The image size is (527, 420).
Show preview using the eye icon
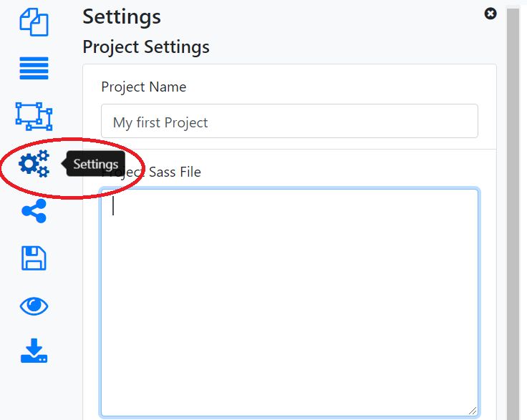tap(34, 306)
